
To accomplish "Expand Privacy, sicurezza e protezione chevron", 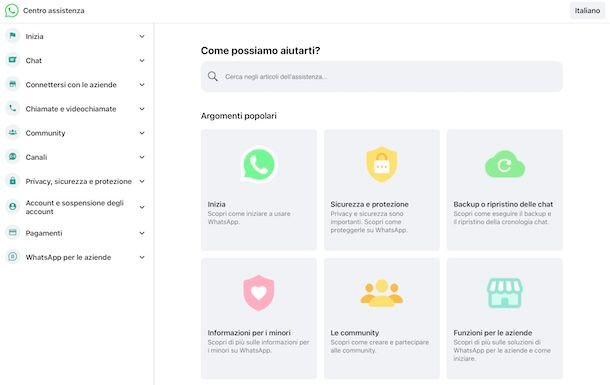I will click(142, 181).
